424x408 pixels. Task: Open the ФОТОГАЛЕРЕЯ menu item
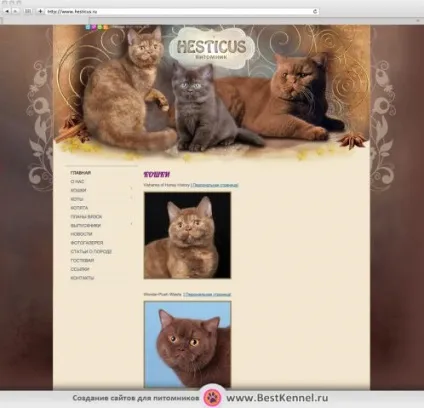tap(87, 243)
